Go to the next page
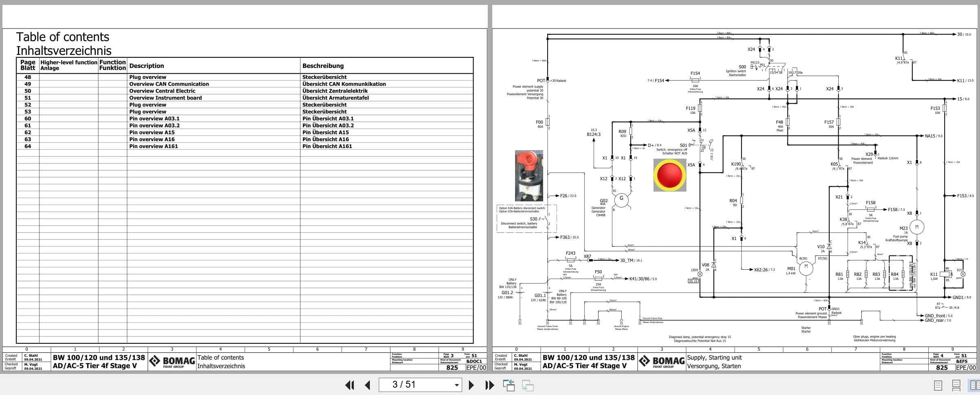 [x=471, y=385]
